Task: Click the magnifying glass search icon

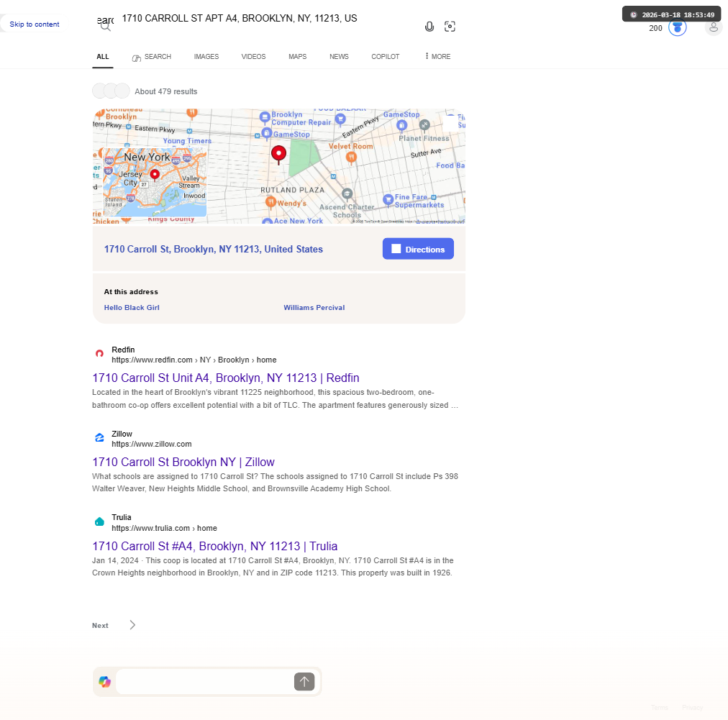Action: point(106,27)
